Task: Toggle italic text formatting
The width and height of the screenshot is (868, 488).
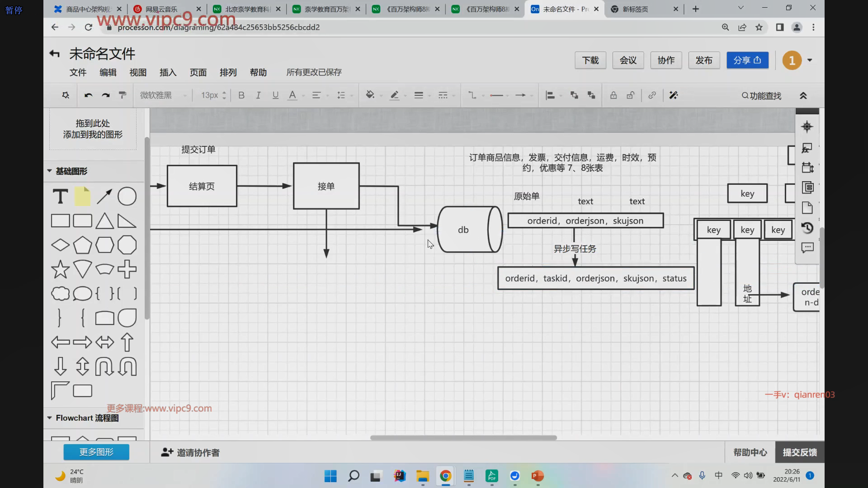Action: coord(258,95)
